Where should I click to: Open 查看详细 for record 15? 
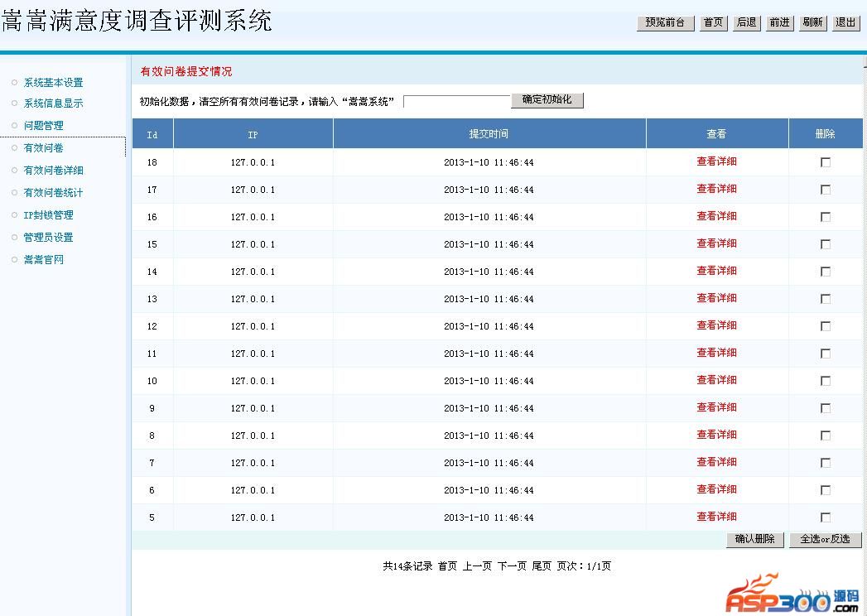click(x=716, y=243)
